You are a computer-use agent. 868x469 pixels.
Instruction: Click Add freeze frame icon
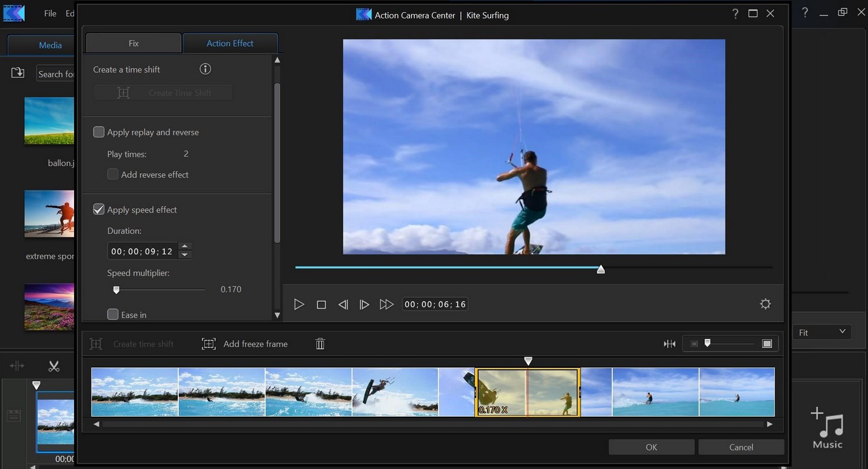pyautogui.click(x=208, y=344)
